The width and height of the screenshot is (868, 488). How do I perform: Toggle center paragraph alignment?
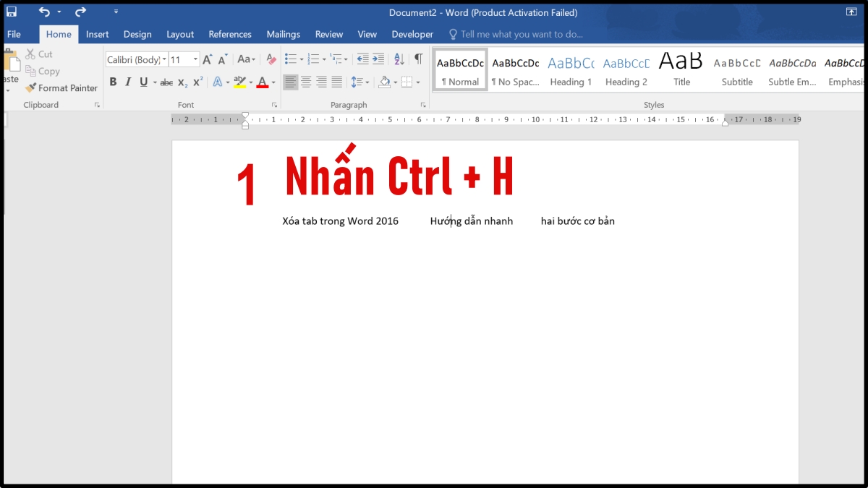point(305,82)
